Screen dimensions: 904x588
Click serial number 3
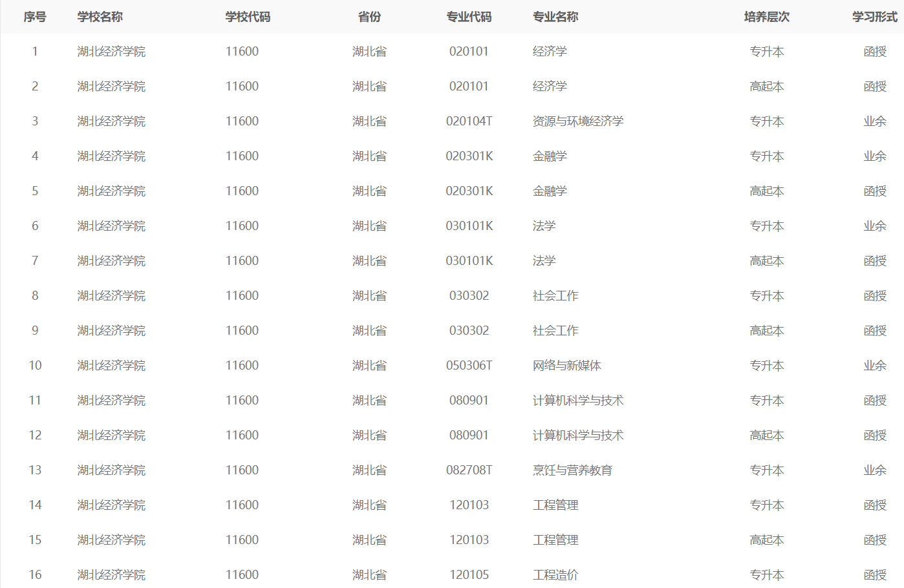35,121
